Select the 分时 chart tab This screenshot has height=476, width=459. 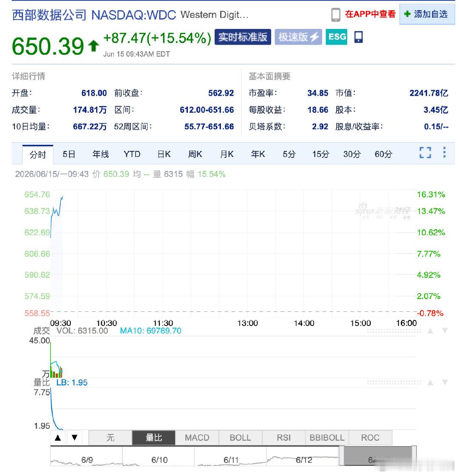point(38,154)
